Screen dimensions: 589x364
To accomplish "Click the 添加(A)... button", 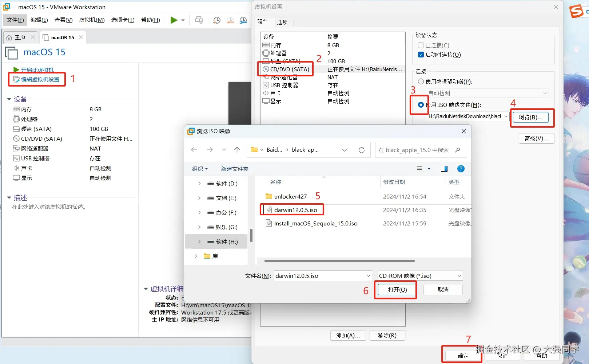I will pyautogui.click(x=348, y=335).
